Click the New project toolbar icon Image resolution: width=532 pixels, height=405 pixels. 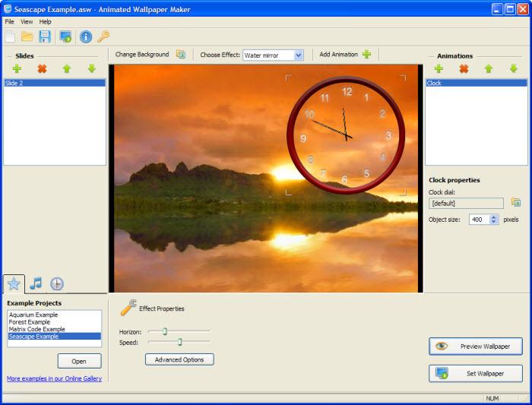click(10, 36)
